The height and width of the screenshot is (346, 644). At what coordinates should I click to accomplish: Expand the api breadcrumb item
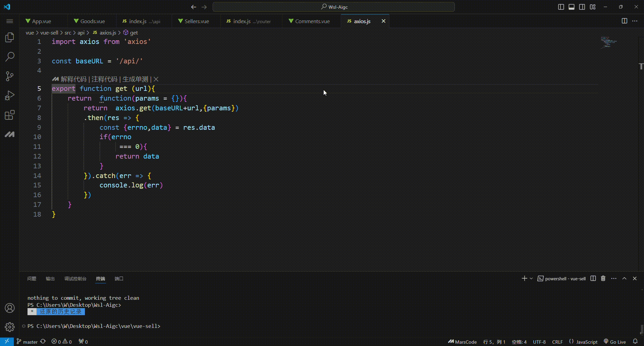point(80,33)
